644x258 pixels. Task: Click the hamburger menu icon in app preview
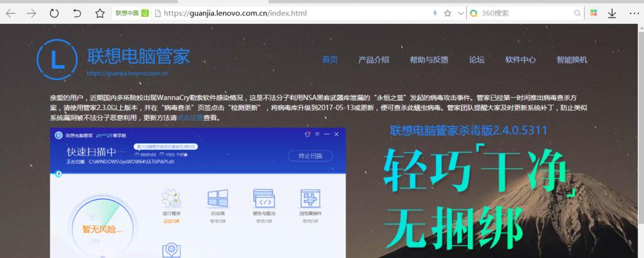(317, 134)
